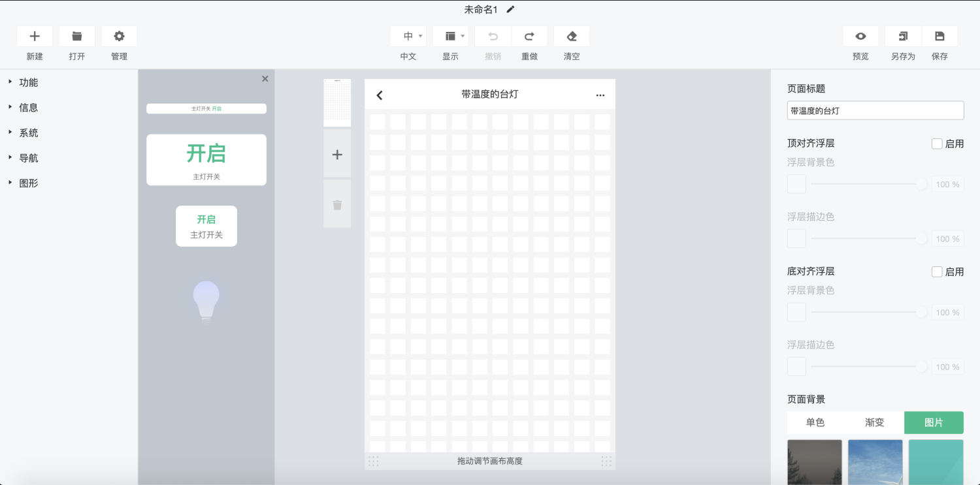Image resolution: width=980 pixels, height=485 pixels.
Task: Click the 新建 plus icon
Action: (35, 36)
